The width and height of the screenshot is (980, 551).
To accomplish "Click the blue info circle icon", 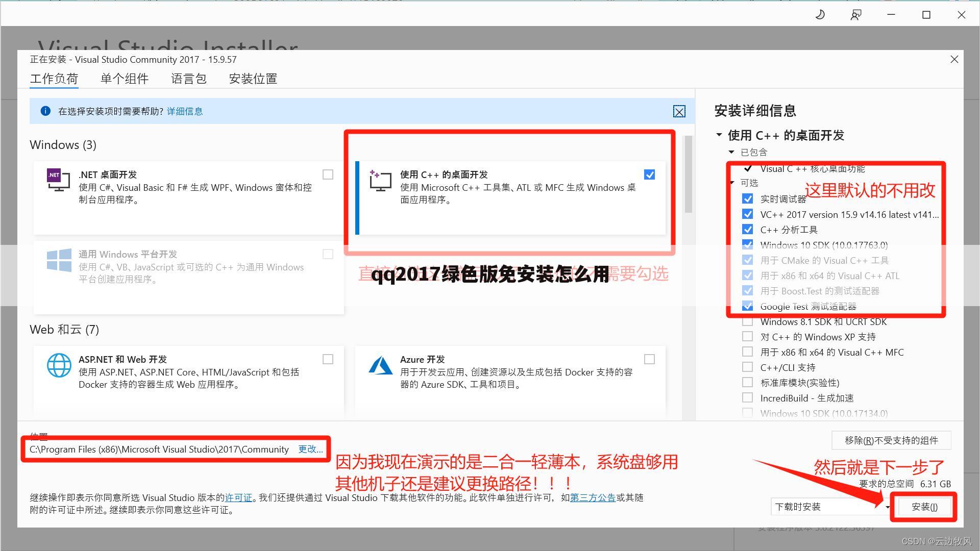I will point(45,111).
